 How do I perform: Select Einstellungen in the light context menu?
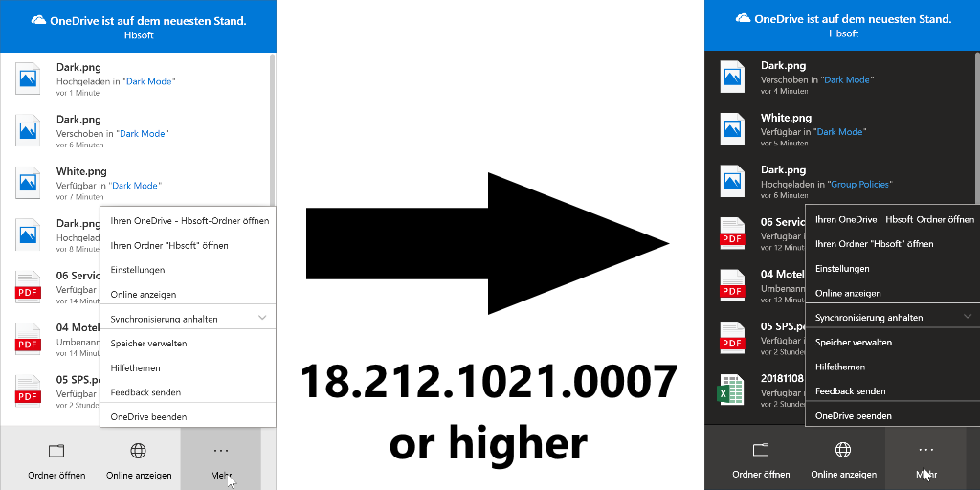pyautogui.click(x=138, y=270)
